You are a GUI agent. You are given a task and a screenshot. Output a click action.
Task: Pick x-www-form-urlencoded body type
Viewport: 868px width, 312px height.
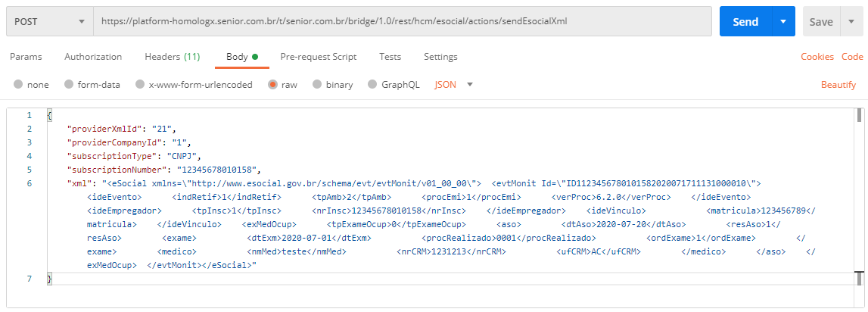pyautogui.click(x=140, y=85)
